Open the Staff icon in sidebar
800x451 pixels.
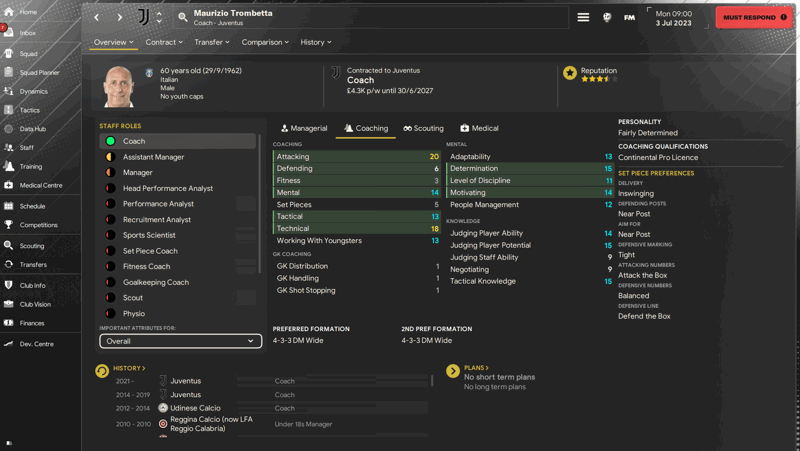(x=9, y=147)
